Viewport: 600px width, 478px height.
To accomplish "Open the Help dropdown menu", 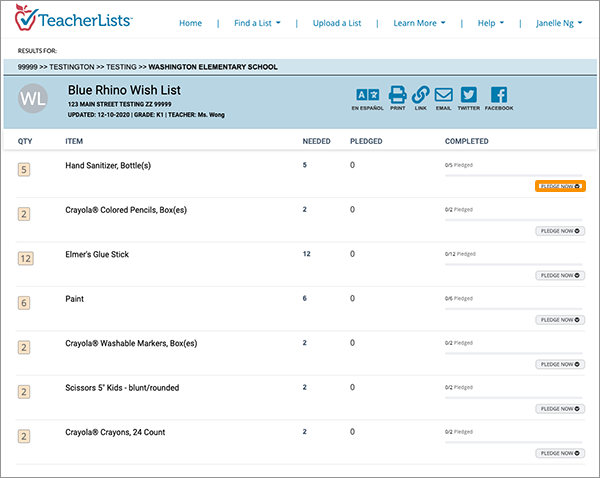I will point(491,23).
